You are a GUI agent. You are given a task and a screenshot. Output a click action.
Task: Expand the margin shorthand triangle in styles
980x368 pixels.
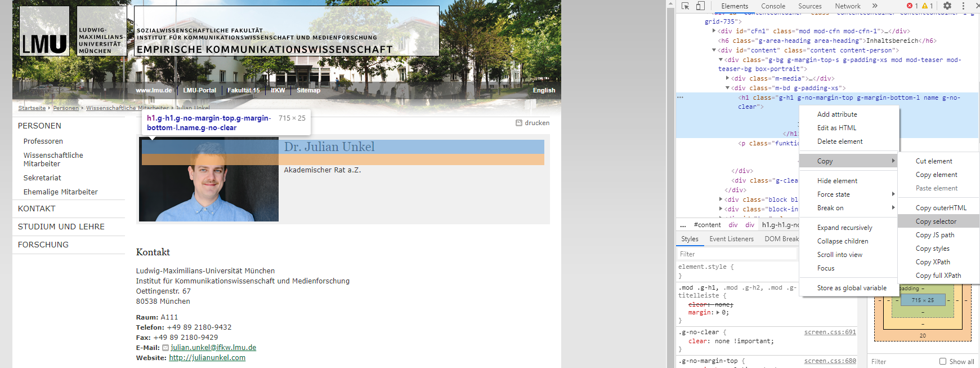coord(718,312)
